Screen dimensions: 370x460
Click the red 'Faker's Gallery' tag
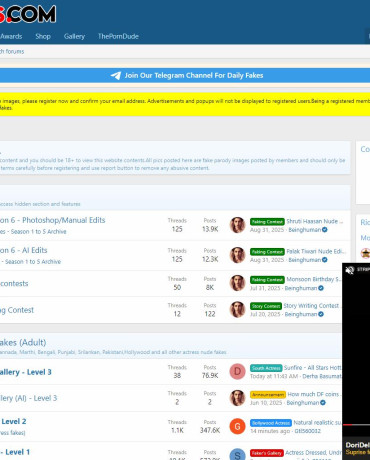click(x=267, y=453)
